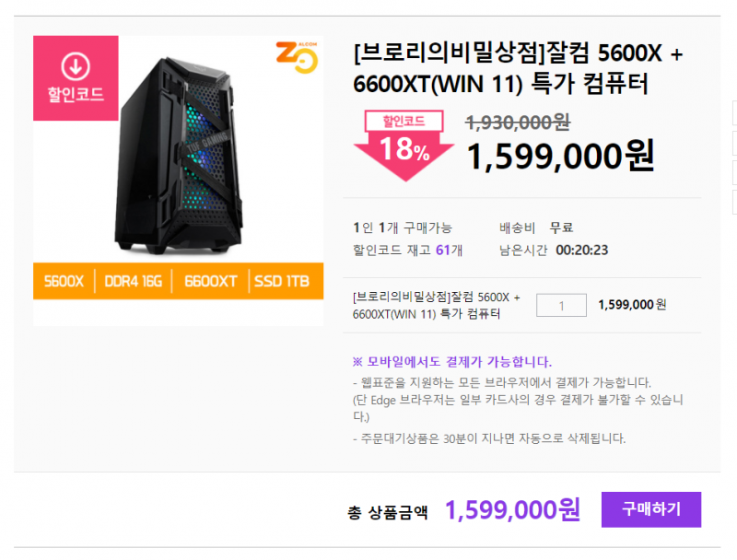Click the 5600X spec label in orange bar

point(64,281)
